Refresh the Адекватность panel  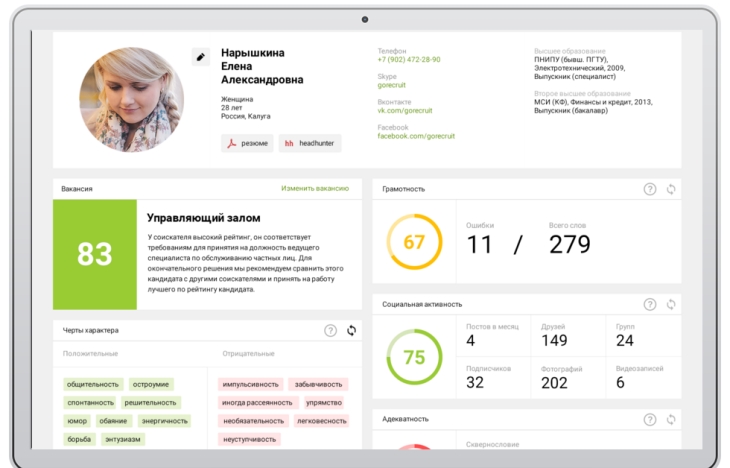[x=671, y=420]
